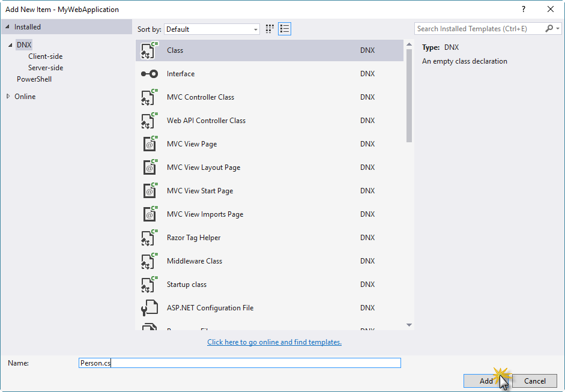The width and height of the screenshot is (565, 392).
Task: Click the Razor Tag Helper icon
Action: point(149,238)
